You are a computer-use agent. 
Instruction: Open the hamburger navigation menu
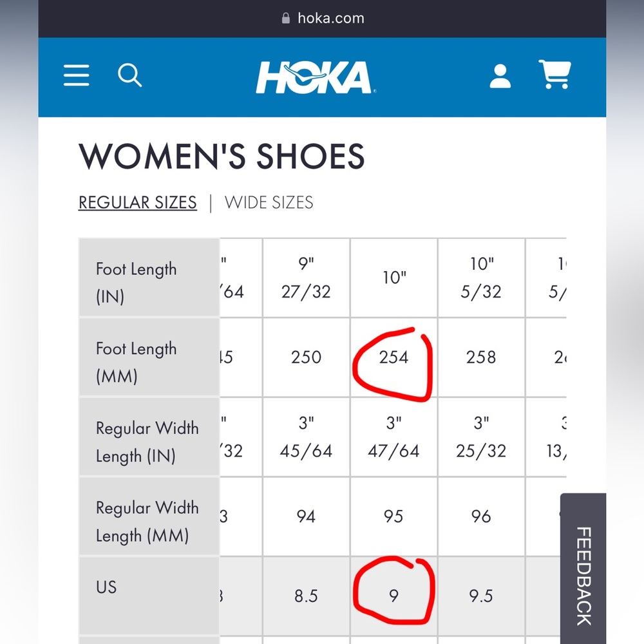click(76, 76)
